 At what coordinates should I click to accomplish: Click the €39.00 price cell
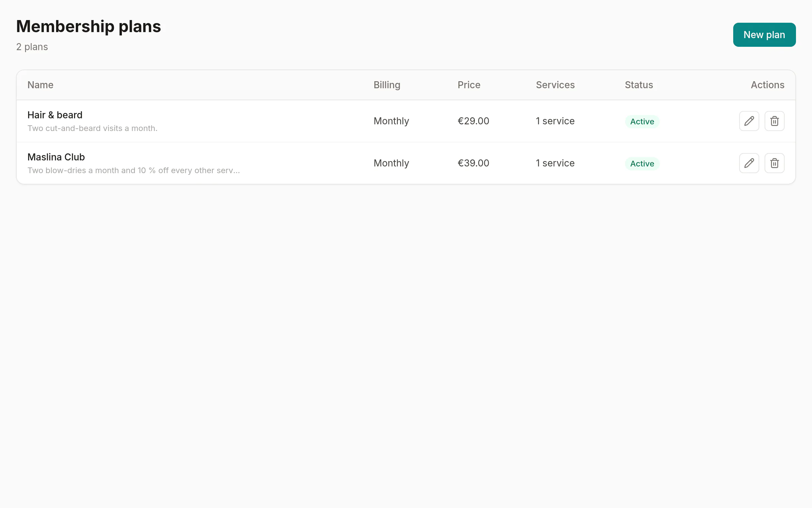click(473, 163)
